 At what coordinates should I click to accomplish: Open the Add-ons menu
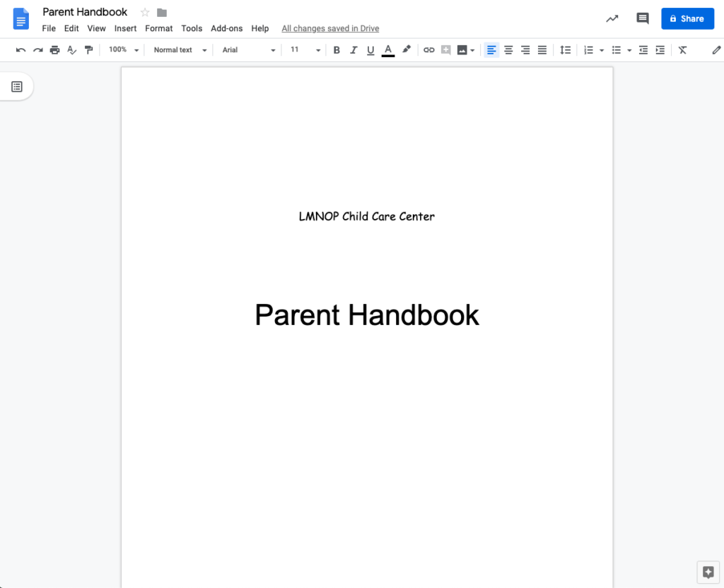[x=226, y=28]
